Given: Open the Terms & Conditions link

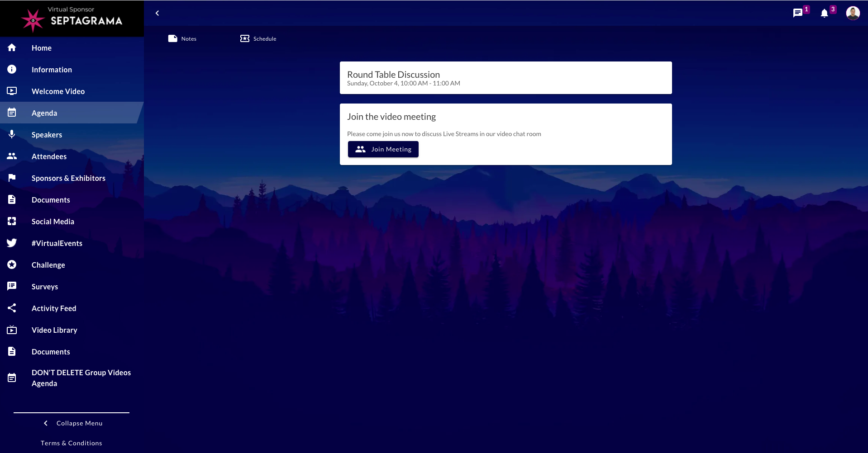Looking at the screenshot, I should coord(72,443).
